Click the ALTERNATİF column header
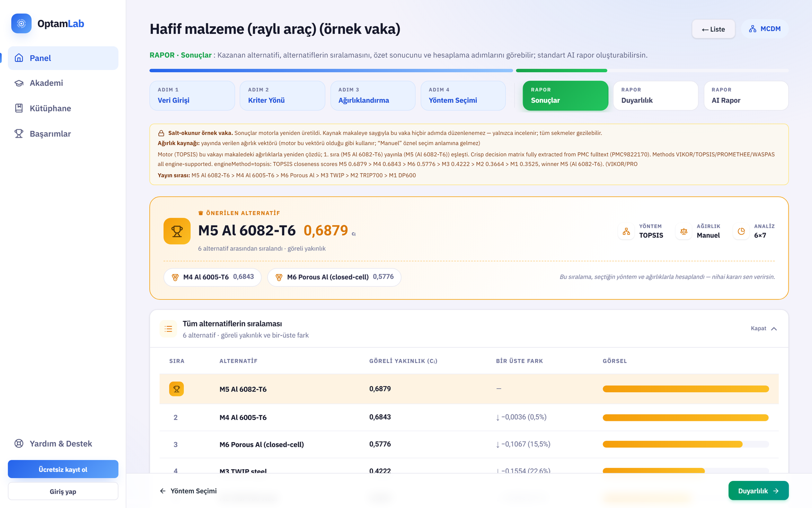The height and width of the screenshot is (508, 812). (x=239, y=361)
